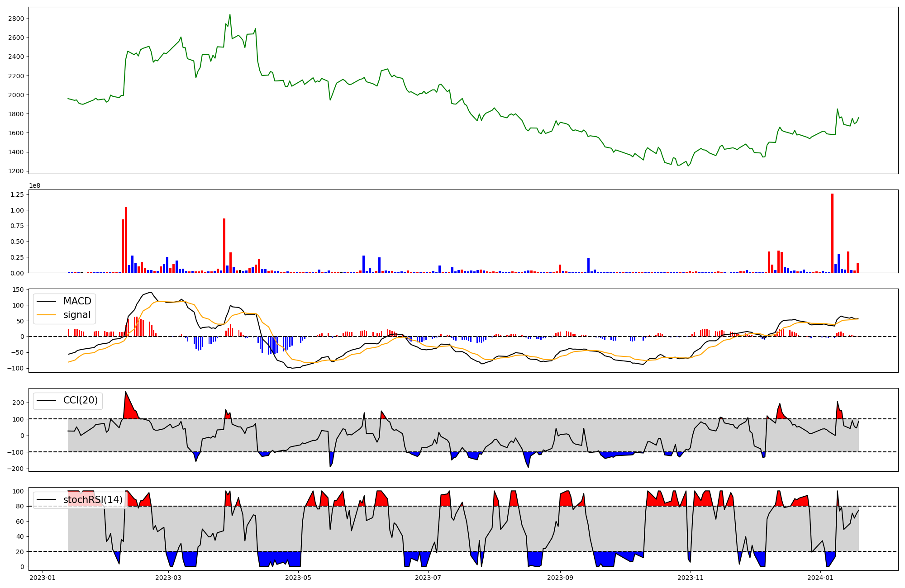Click the 2023-11 x-axis date label
This screenshot has width=905, height=588.
point(691,578)
